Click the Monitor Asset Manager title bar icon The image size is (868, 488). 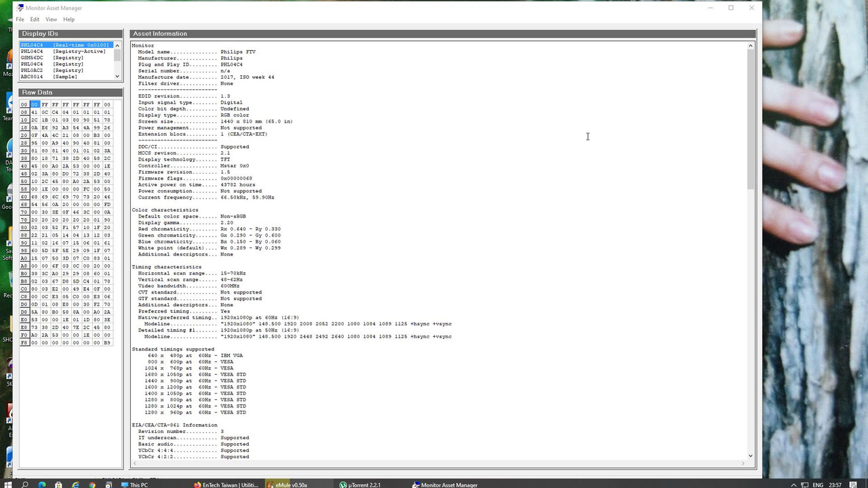pos(20,8)
